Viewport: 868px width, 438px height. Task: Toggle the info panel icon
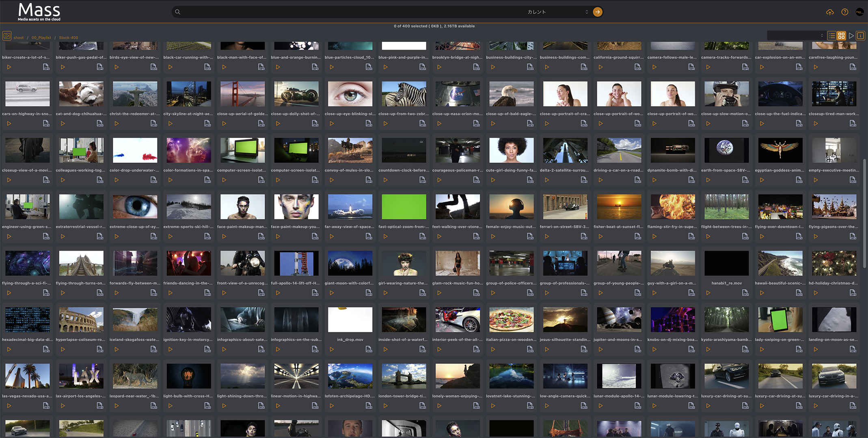coord(860,36)
